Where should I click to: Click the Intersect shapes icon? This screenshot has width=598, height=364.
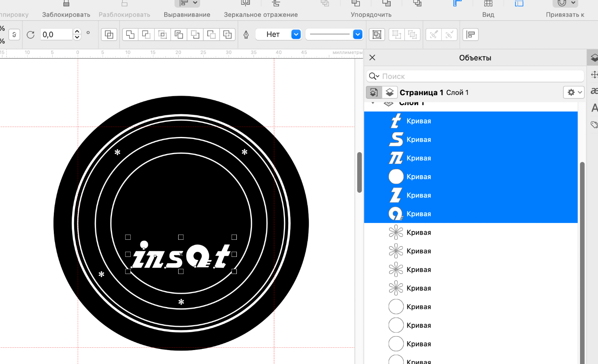pos(163,35)
